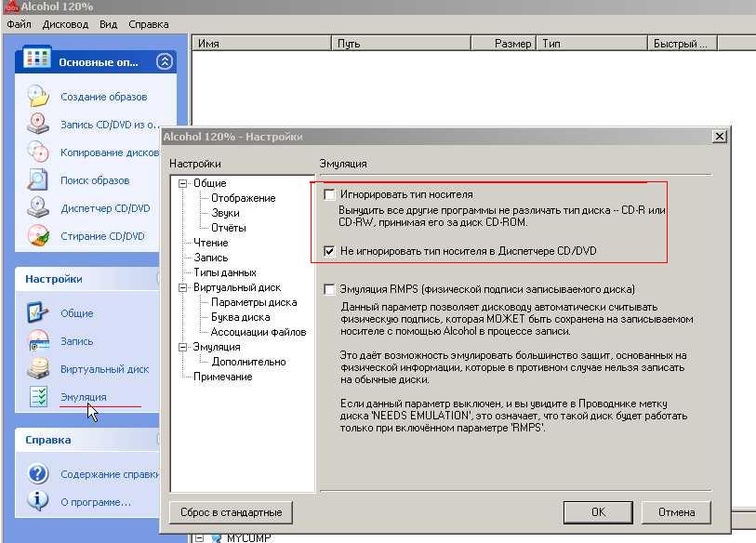This screenshot has width=756, height=543.
Task: Uncheck Не игнорировать тип носителя в Диспетчере
Action: point(330,251)
